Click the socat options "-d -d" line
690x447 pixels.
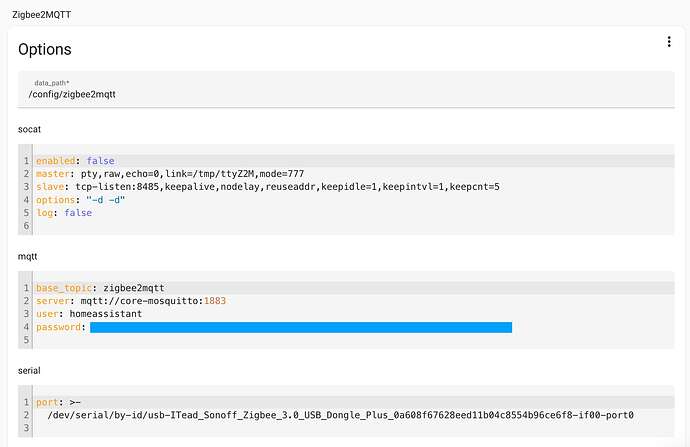tap(353, 200)
